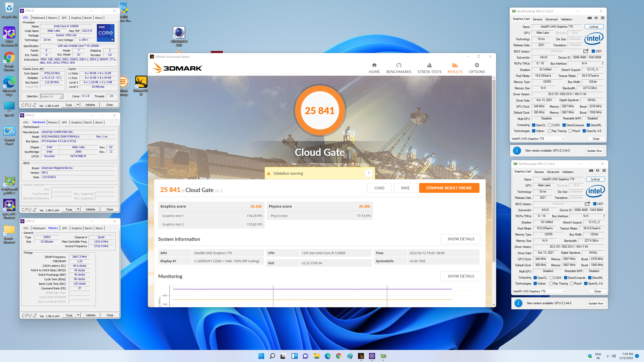644x362 pixels.
Task: Toggle CUDA checkbox in upper GPU-Z
Action: [x=550, y=125]
